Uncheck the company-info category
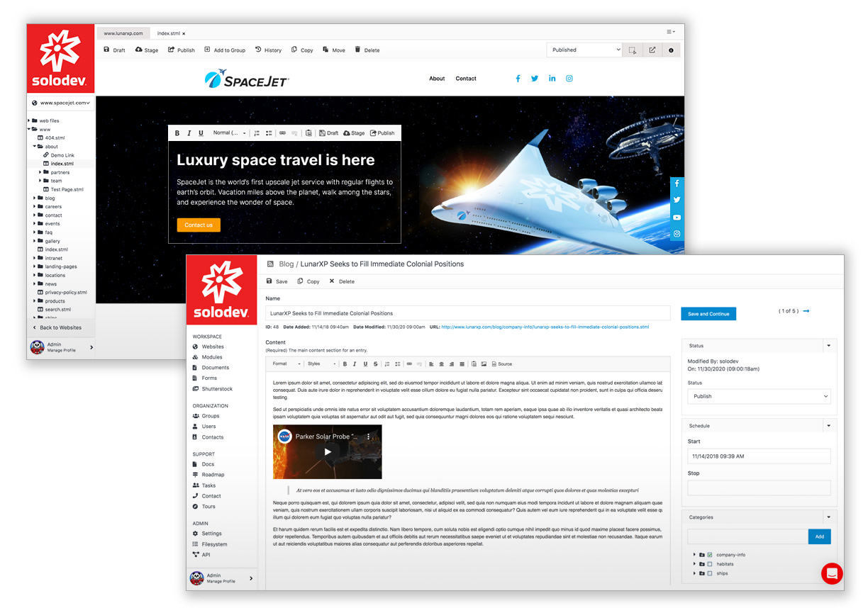This screenshot has width=868, height=608. pos(709,555)
